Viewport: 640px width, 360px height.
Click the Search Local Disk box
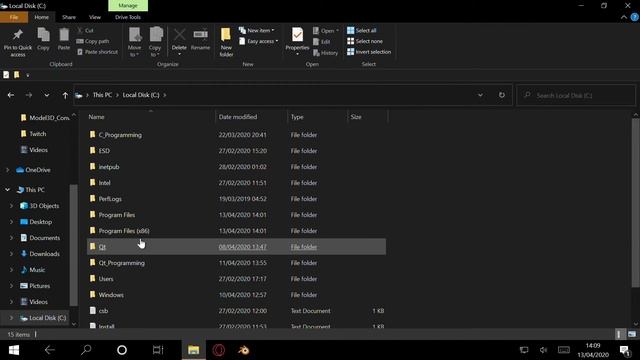(576, 95)
